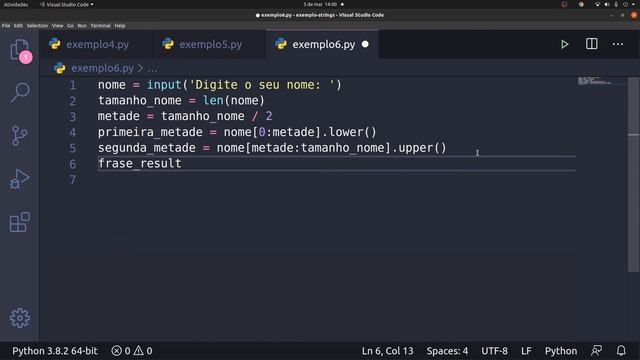Open the Go menu
Viewport: 640px width, 360px height.
tap(70, 25)
